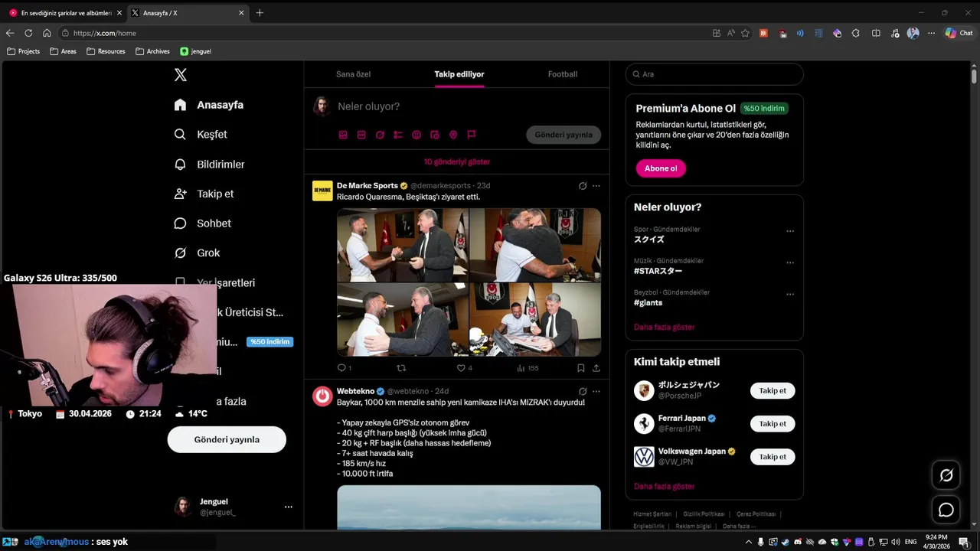Screen dimensions: 980x551
Task: Bookmark the De Marke Sports post
Action: [581, 368]
